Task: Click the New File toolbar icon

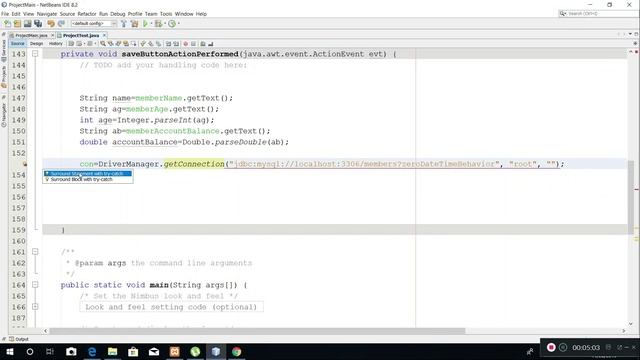Action: [x=7, y=24]
